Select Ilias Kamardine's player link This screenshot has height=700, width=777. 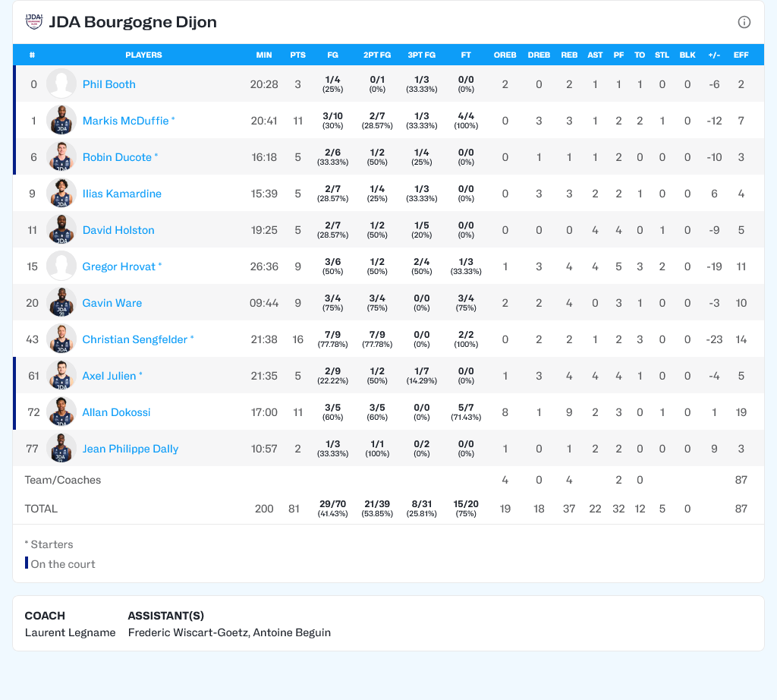[121, 194]
